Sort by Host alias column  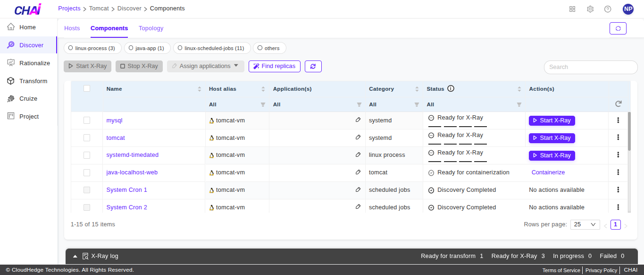[263, 89]
